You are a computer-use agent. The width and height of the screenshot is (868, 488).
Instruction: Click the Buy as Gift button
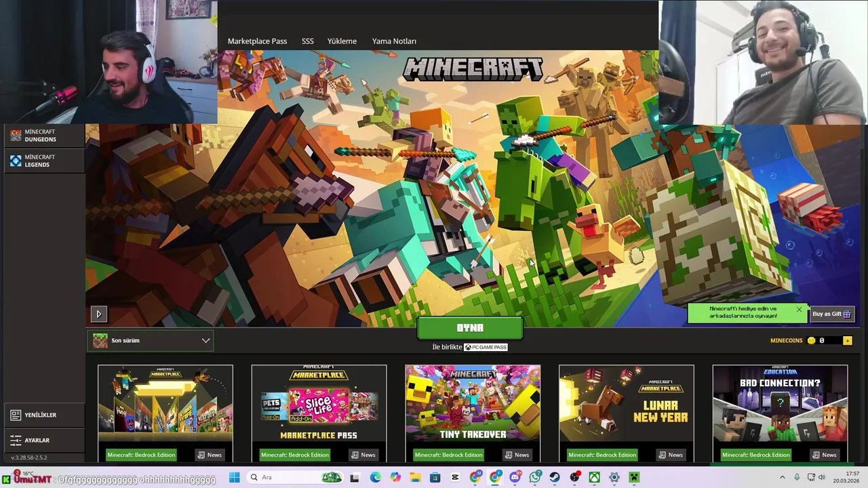pyautogui.click(x=831, y=314)
